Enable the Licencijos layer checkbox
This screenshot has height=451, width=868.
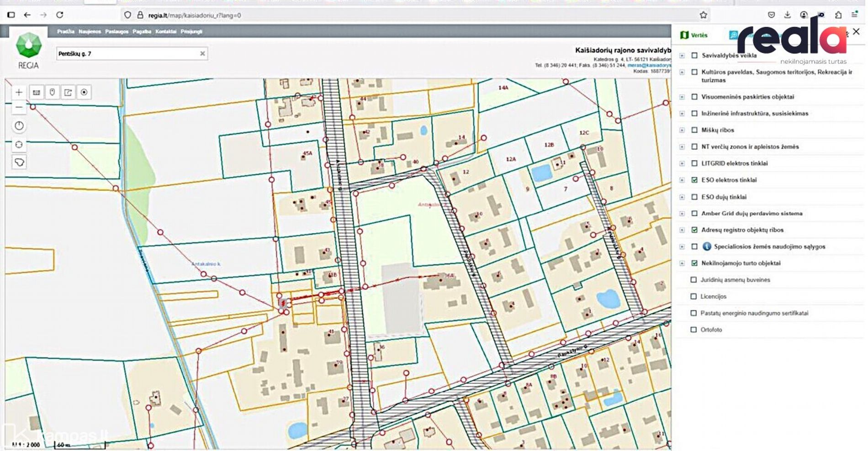coord(693,296)
